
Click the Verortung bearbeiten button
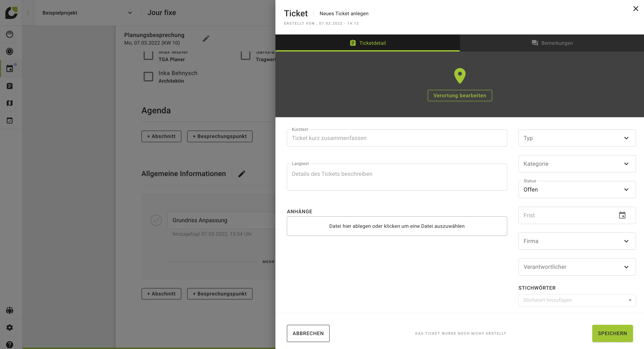point(459,96)
